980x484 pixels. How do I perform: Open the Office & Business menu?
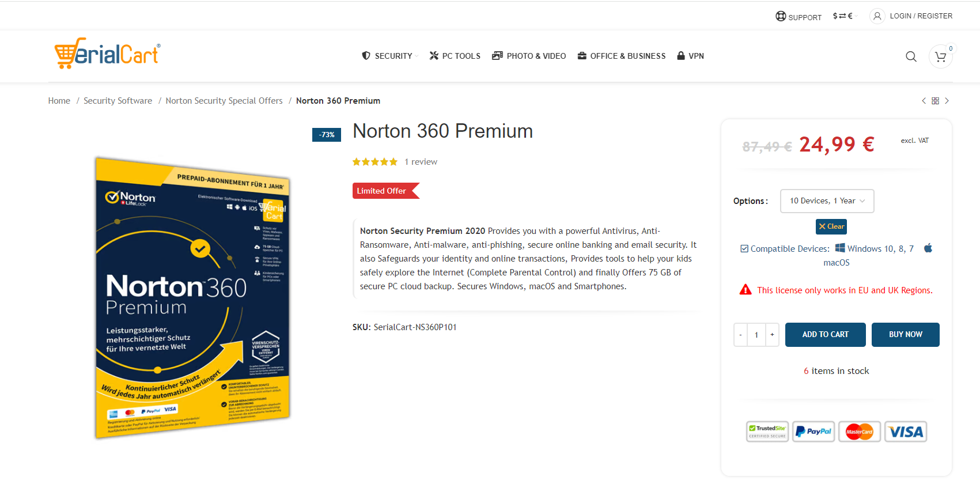pyautogui.click(x=622, y=56)
